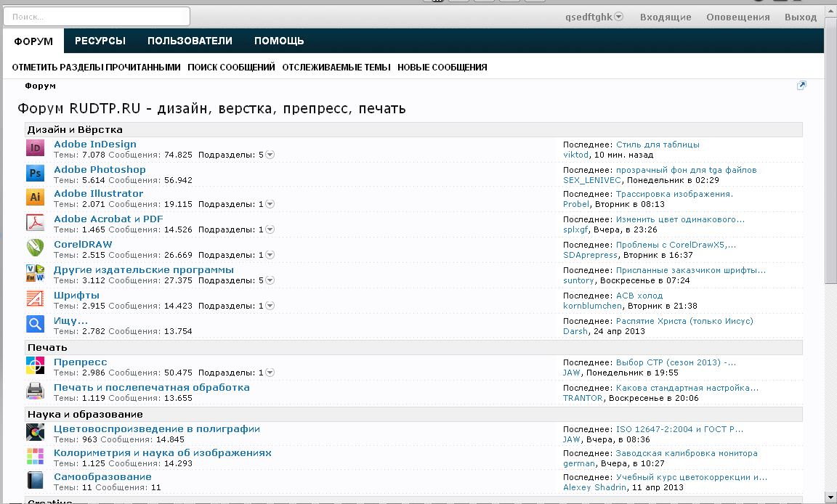This screenshot has height=504, width=837.
Task: View user profile kornblumchen
Action: click(x=593, y=306)
